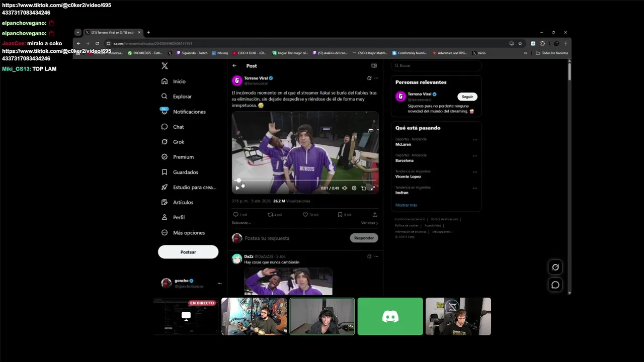644x362 pixels.
Task: Click the Postear button
Action: (x=188, y=252)
